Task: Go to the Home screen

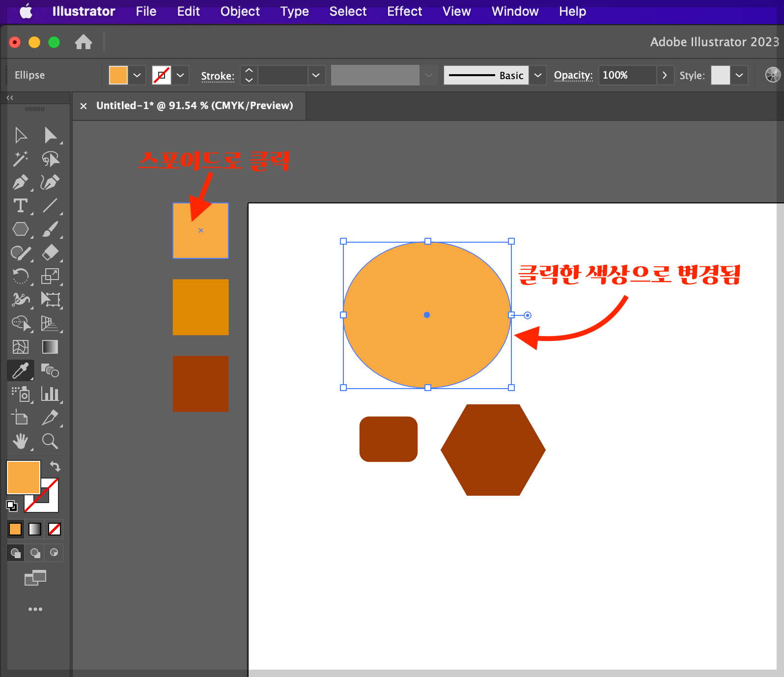Action: [84, 42]
